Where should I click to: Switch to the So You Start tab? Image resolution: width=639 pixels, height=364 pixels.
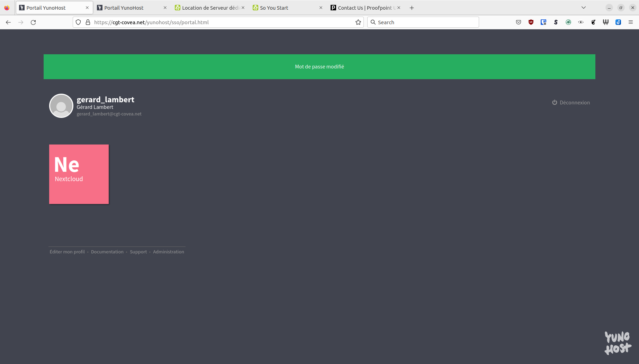(284, 8)
